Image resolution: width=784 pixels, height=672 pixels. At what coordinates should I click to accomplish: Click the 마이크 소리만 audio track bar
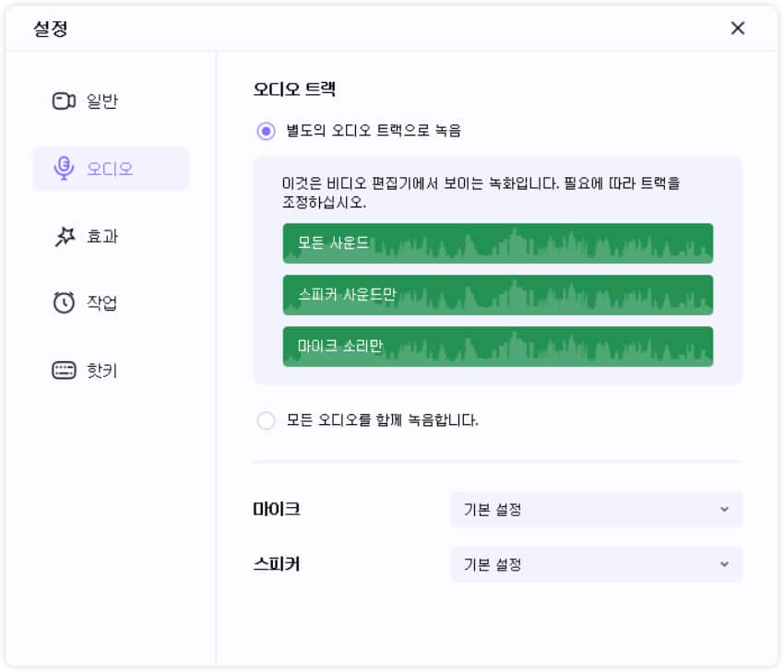(498, 347)
